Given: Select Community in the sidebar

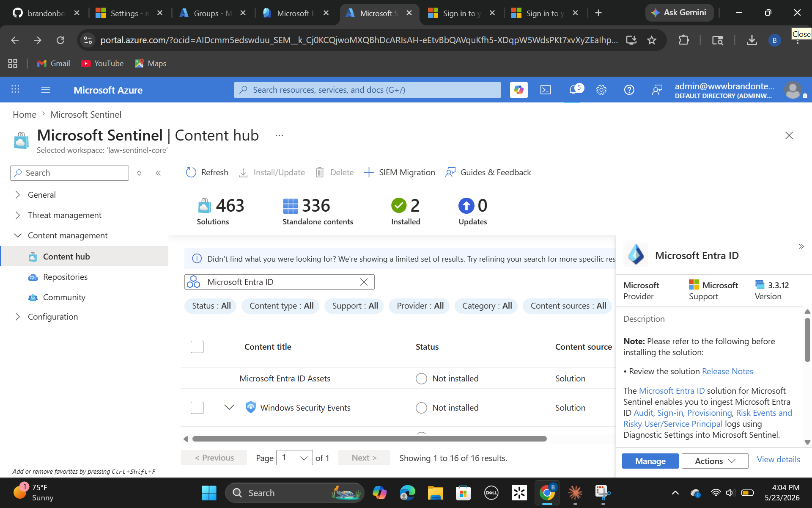Looking at the screenshot, I should pos(64,297).
